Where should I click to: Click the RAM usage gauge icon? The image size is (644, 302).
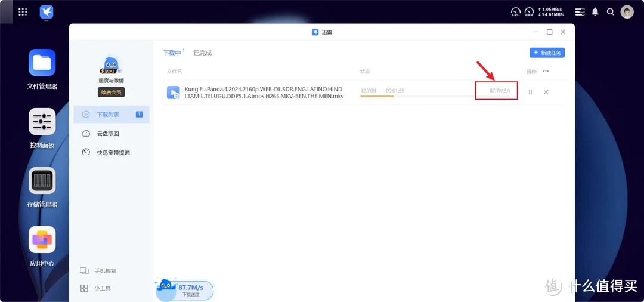(x=529, y=11)
